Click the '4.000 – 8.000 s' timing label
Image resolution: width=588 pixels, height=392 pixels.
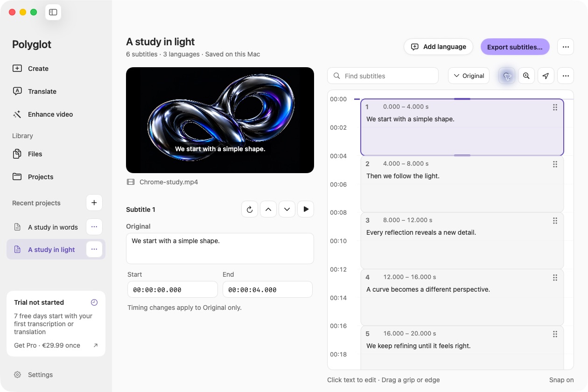[406, 164]
